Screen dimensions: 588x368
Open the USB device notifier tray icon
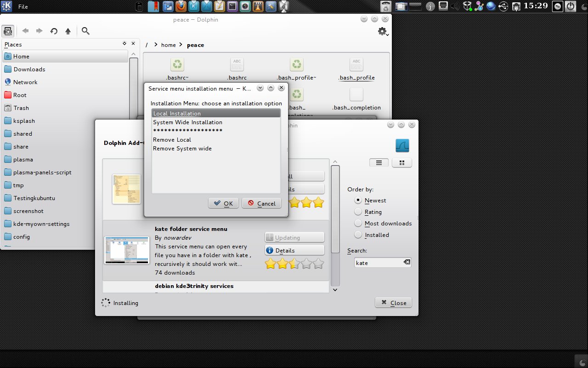click(x=503, y=6)
